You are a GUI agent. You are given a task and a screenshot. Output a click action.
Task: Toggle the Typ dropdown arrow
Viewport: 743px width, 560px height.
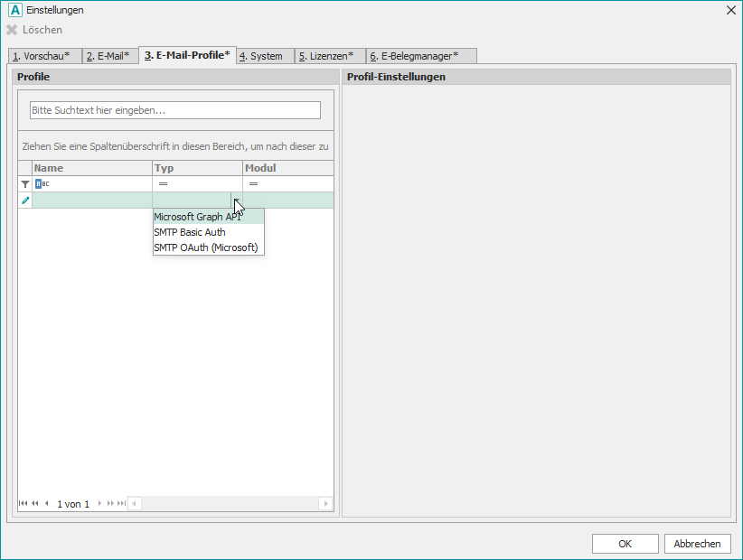click(237, 201)
